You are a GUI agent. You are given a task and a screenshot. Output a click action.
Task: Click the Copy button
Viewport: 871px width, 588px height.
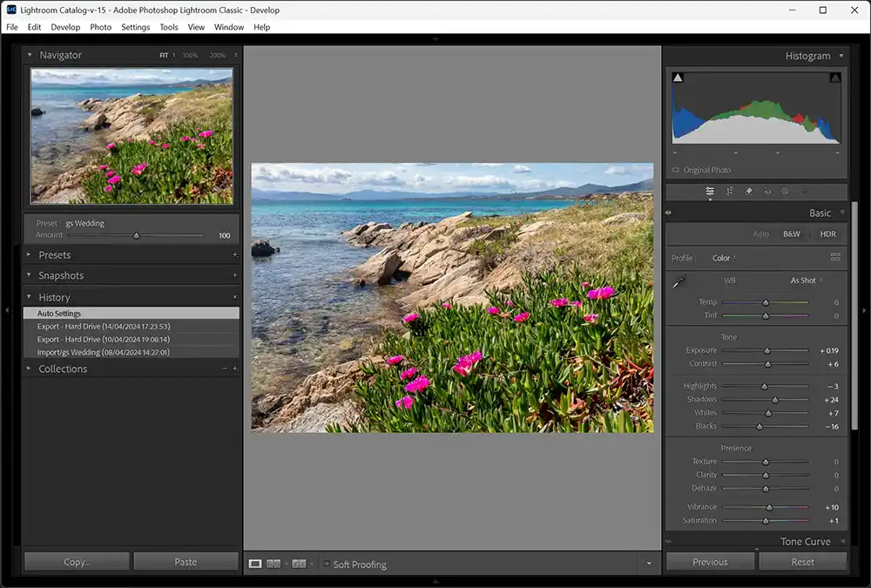pyautogui.click(x=76, y=561)
